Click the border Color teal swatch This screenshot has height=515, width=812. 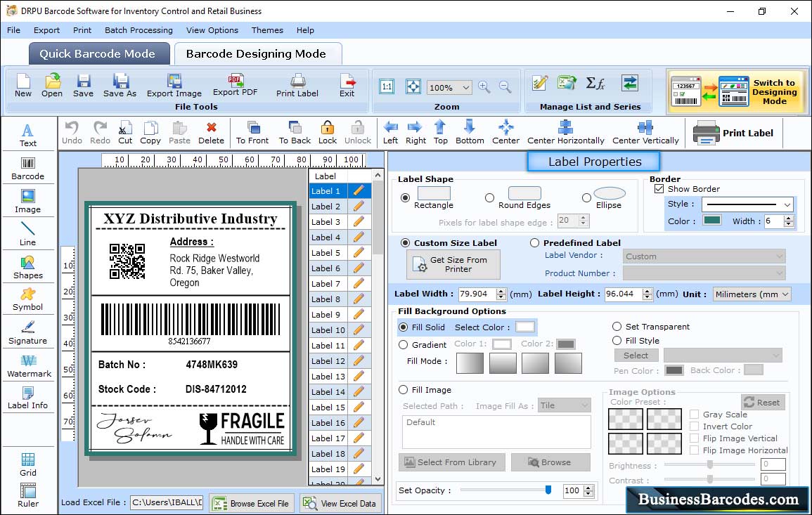pos(712,221)
